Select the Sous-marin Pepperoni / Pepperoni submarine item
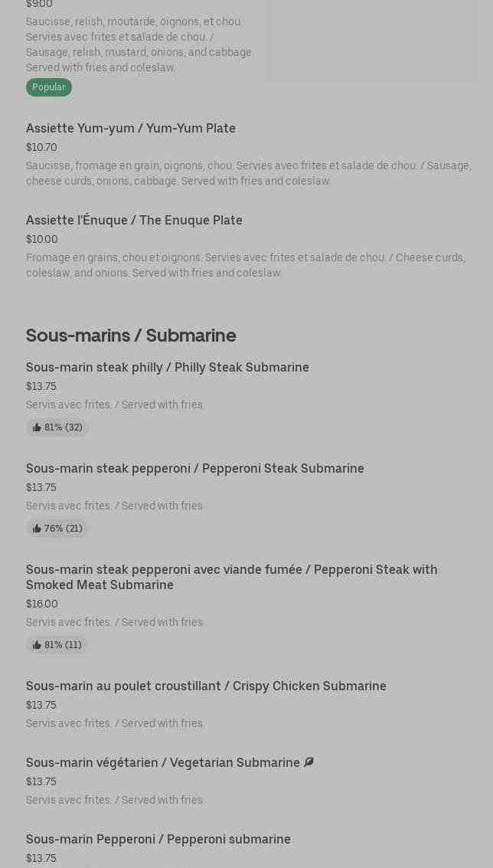The height and width of the screenshot is (868, 493). (x=158, y=839)
